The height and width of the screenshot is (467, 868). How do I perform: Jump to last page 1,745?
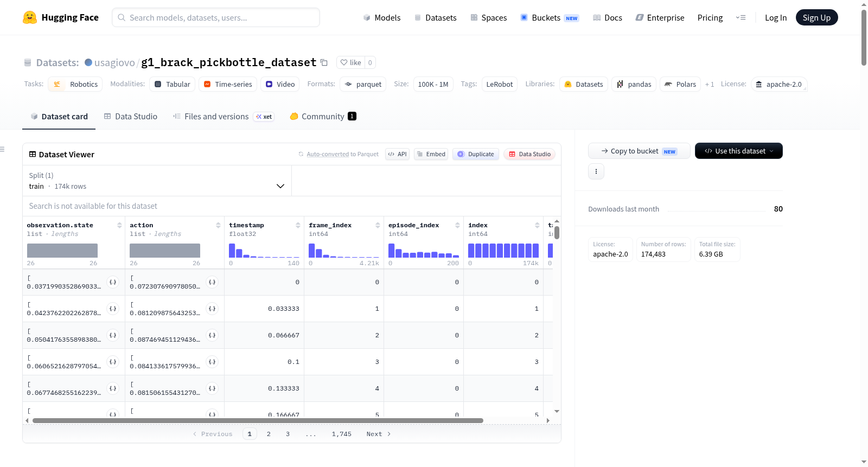342,434
